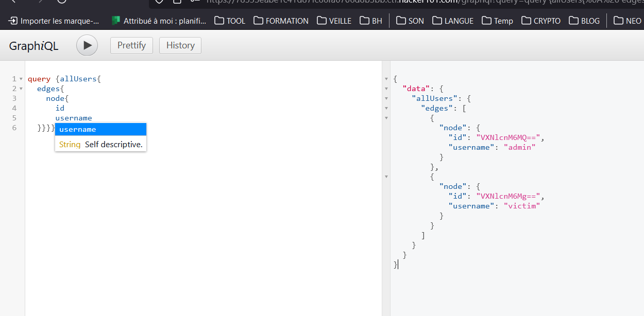Place the cursor on the id field in the query editor
This screenshot has height=316, width=644.
click(60, 108)
